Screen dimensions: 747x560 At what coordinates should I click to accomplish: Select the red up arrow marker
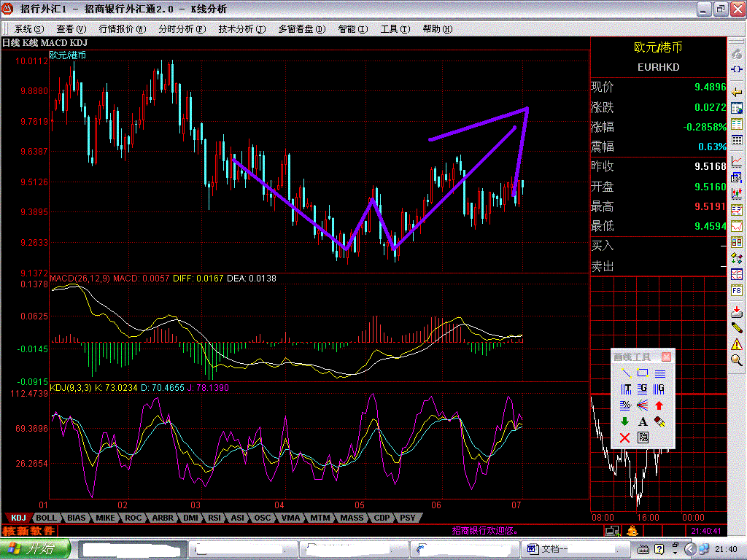point(659,405)
